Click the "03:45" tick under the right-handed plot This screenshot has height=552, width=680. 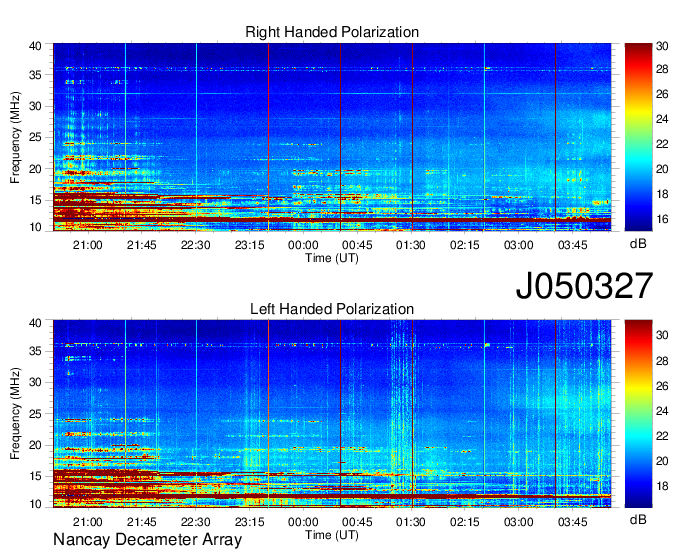[x=572, y=245]
